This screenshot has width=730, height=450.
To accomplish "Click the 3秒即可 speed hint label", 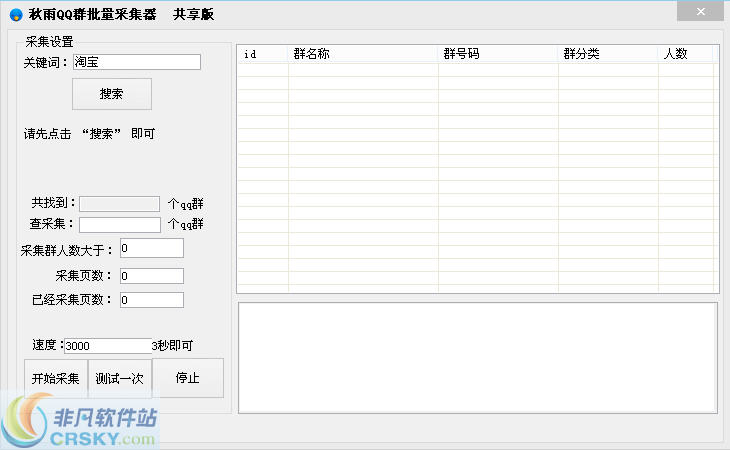I will pos(172,345).
